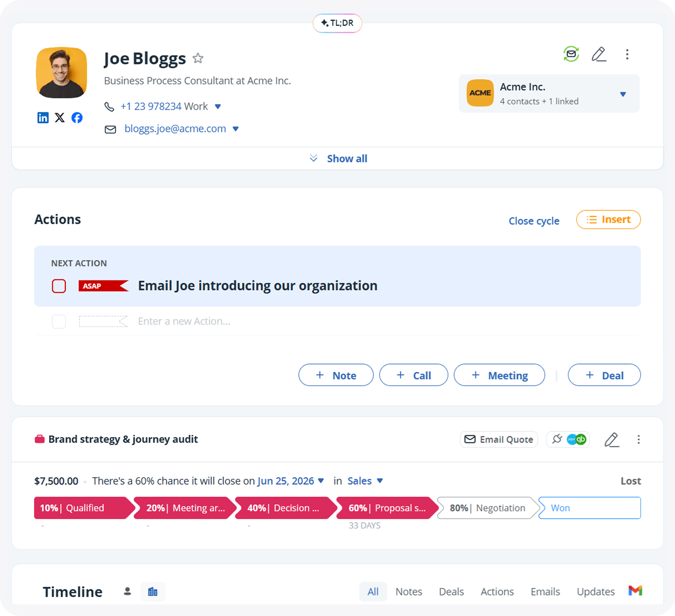Click the ASAP red flag tag
The width and height of the screenshot is (675, 616).
tap(103, 286)
